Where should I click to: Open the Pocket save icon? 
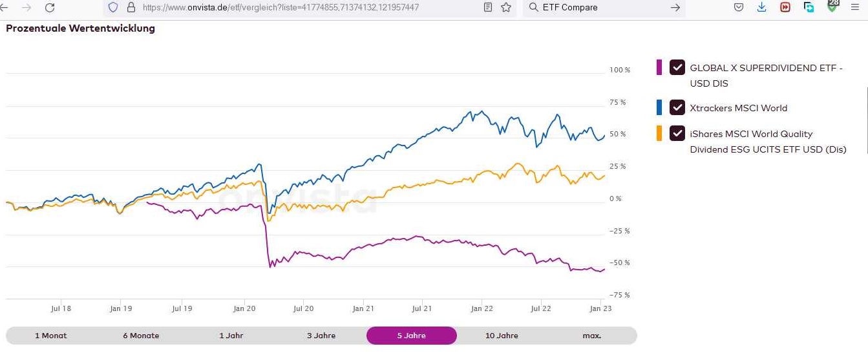click(739, 8)
